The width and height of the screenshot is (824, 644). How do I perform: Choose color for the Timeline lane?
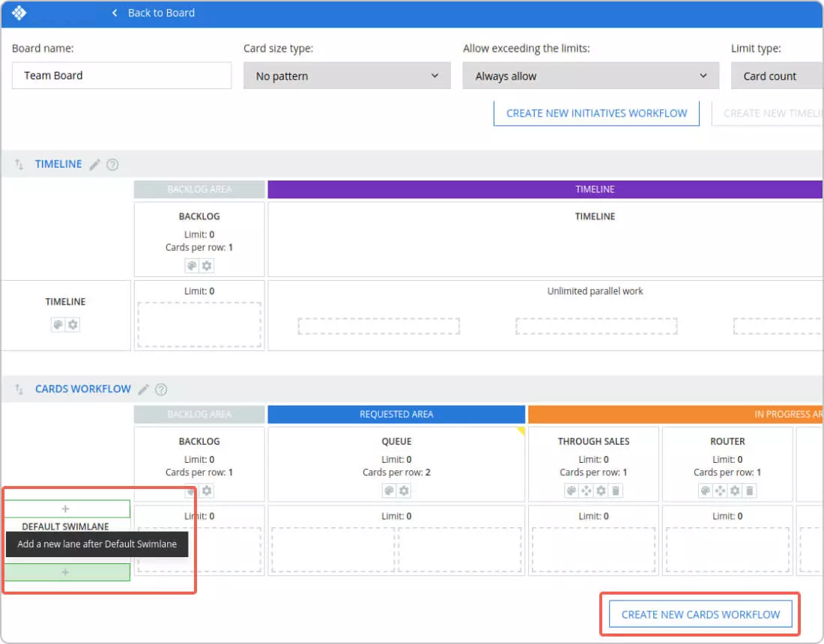tap(58, 325)
